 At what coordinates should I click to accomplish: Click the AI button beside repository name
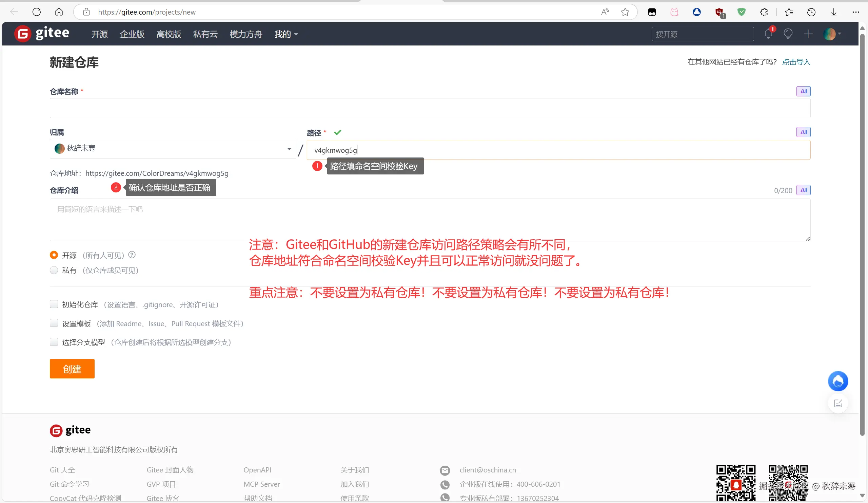tap(803, 91)
